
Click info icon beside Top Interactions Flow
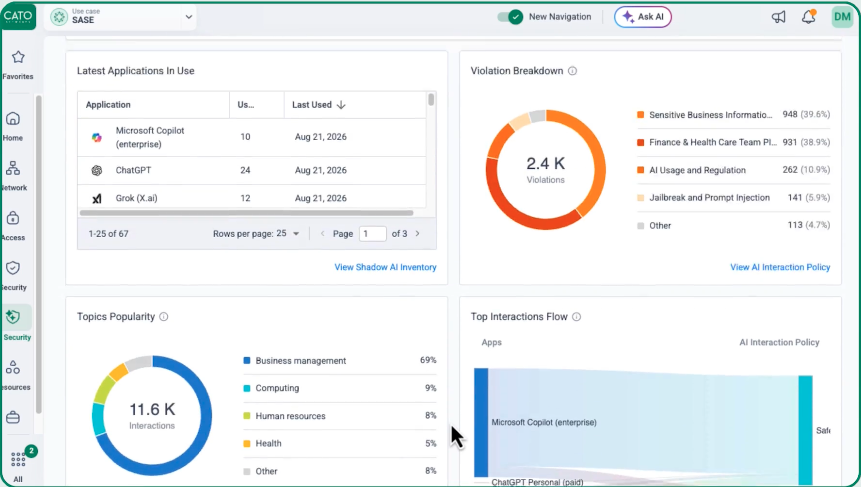click(x=577, y=317)
